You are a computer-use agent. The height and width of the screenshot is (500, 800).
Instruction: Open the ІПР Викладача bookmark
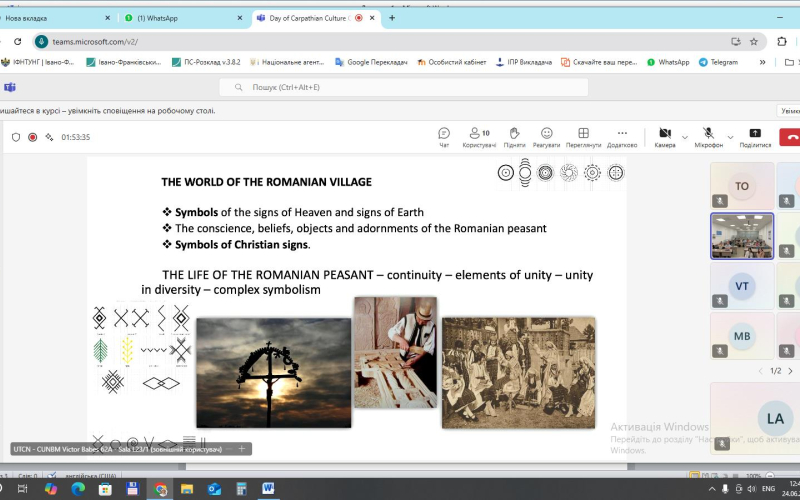click(524, 62)
